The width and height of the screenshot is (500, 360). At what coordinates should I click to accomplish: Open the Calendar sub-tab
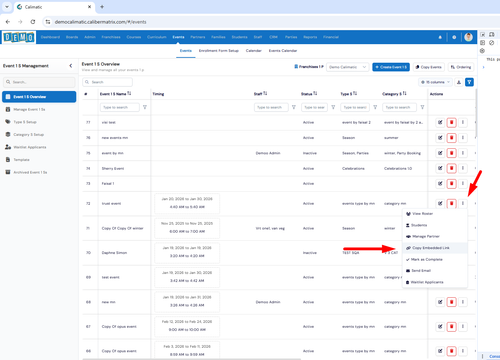pos(254,51)
